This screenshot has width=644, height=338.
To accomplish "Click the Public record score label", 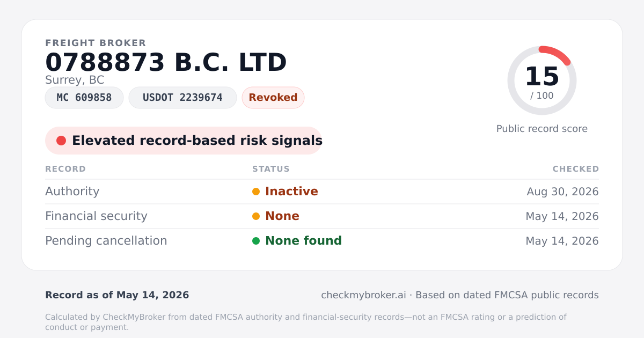I will 542,129.
